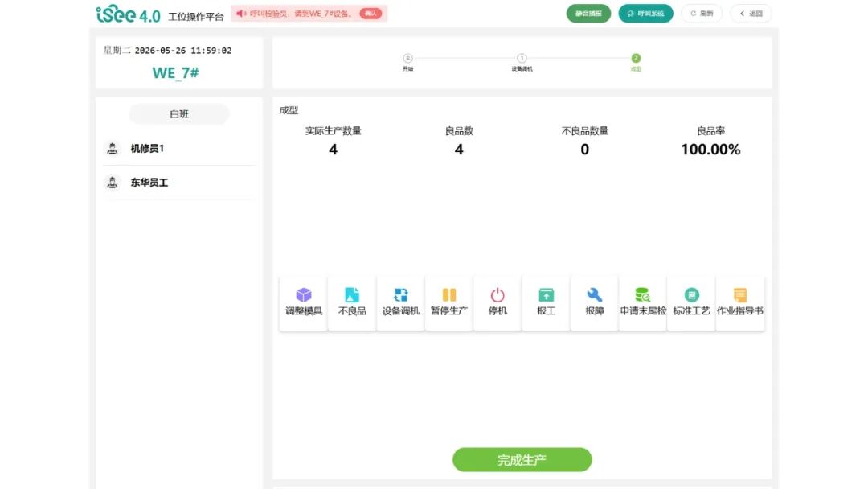The width and height of the screenshot is (868, 489).
Task: Confirm the alert with red 确认 button
Action: pyautogui.click(x=371, y=14)
